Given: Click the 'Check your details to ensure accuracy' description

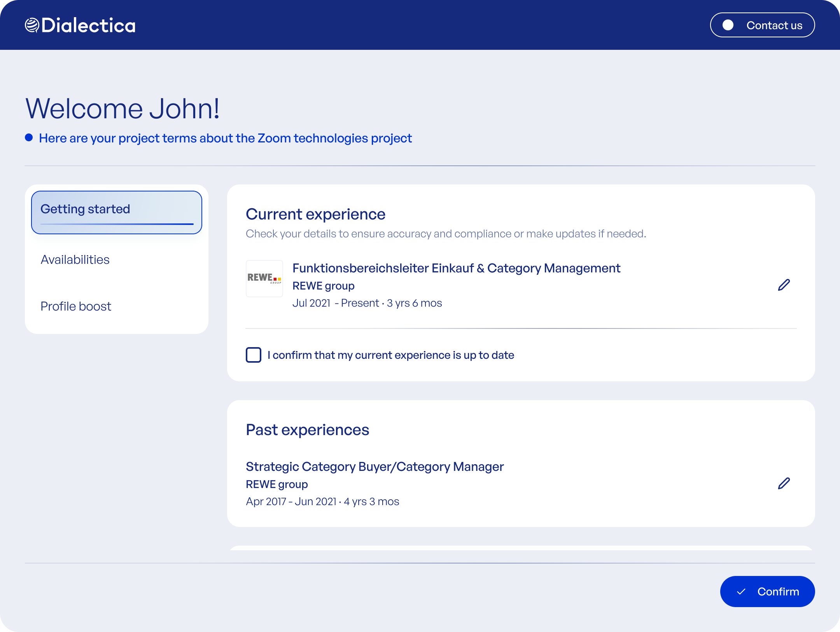Looking at the screenshot, I should pos(446,234).
